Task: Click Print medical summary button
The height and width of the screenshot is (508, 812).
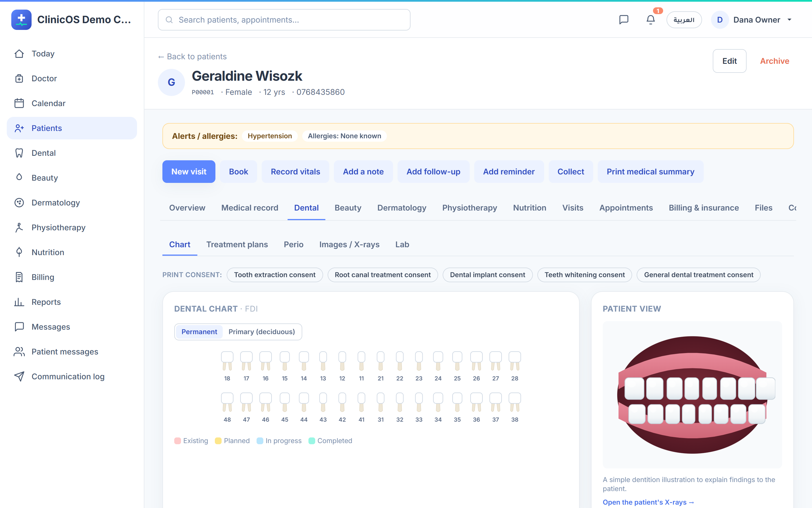Action: click(x=650, y=172)
